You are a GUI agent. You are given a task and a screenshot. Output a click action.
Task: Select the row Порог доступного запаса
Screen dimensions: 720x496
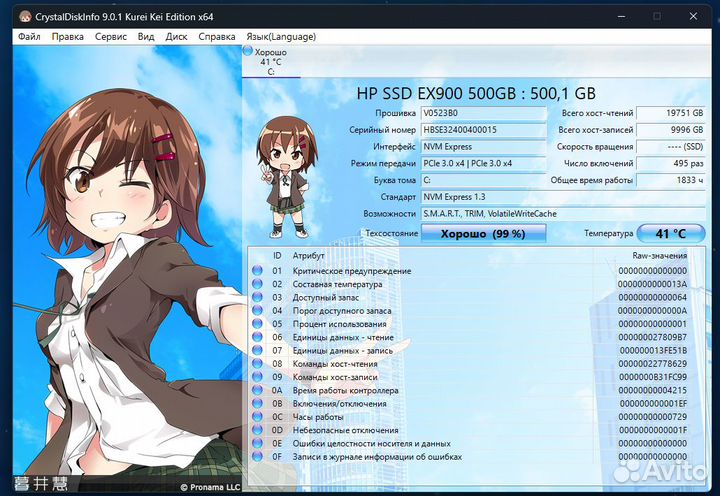(469, 310)
